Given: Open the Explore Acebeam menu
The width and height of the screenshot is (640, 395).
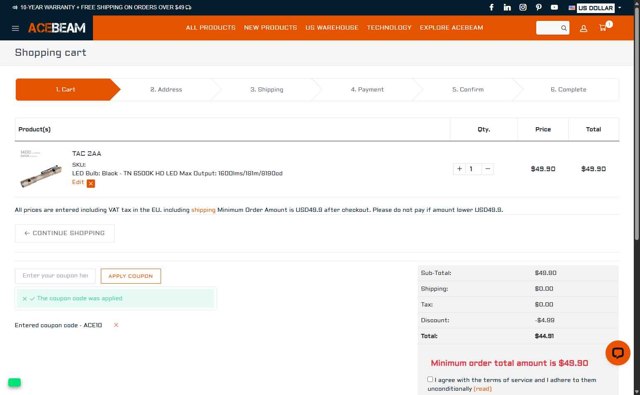Looking at the screenshot, I should click(451, 27).
